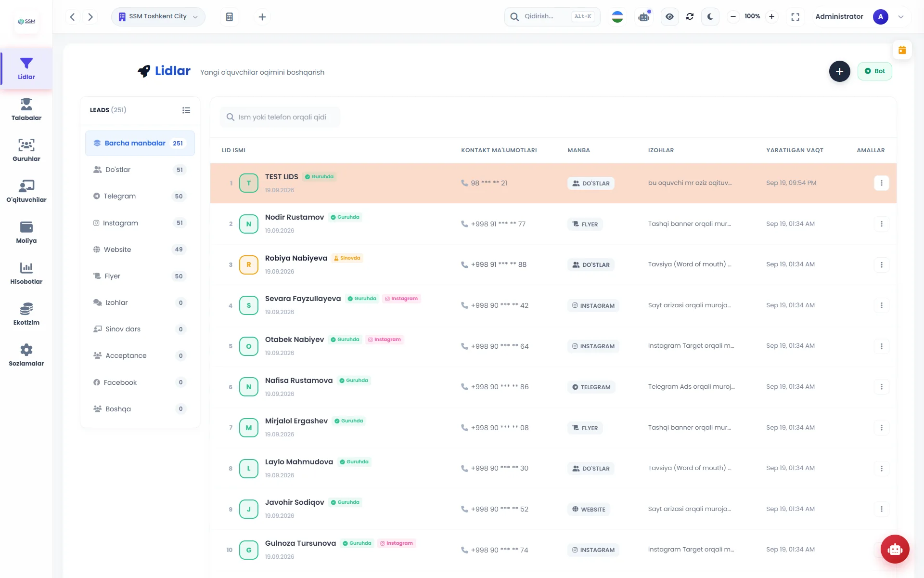Go back with the left arrow button

coord(72,17)
